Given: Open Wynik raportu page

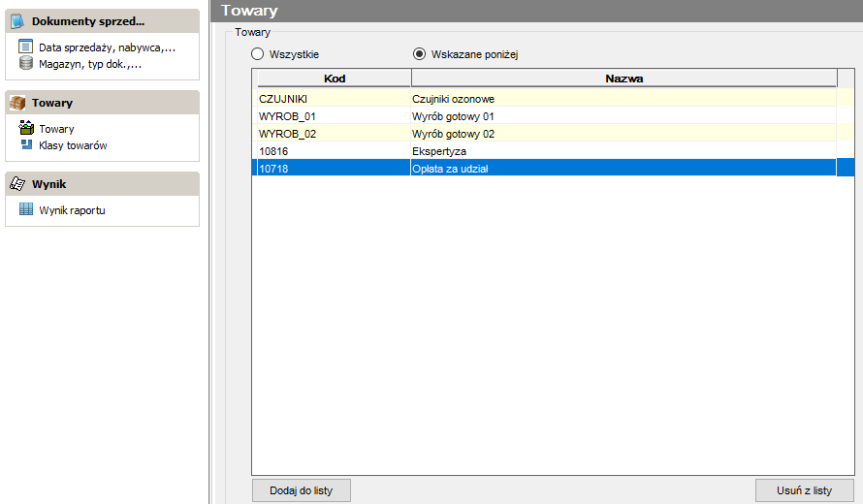Looking at the screenshot, I should 72,210.
